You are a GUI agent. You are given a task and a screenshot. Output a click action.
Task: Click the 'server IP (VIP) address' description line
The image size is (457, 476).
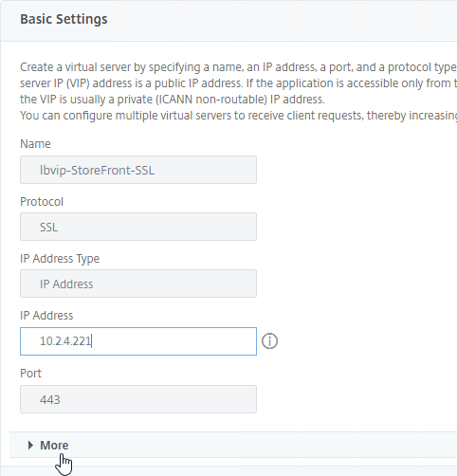tap(239, 83)
